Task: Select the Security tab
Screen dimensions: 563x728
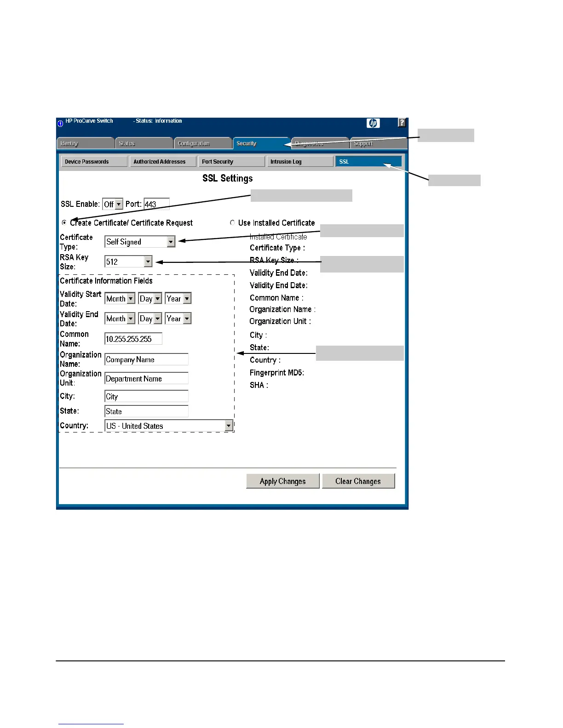Action: [x=261, y=143]
